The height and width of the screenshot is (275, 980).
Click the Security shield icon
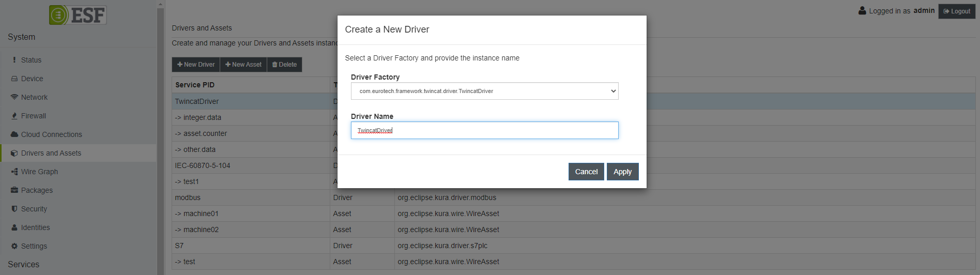pos(14,209)
